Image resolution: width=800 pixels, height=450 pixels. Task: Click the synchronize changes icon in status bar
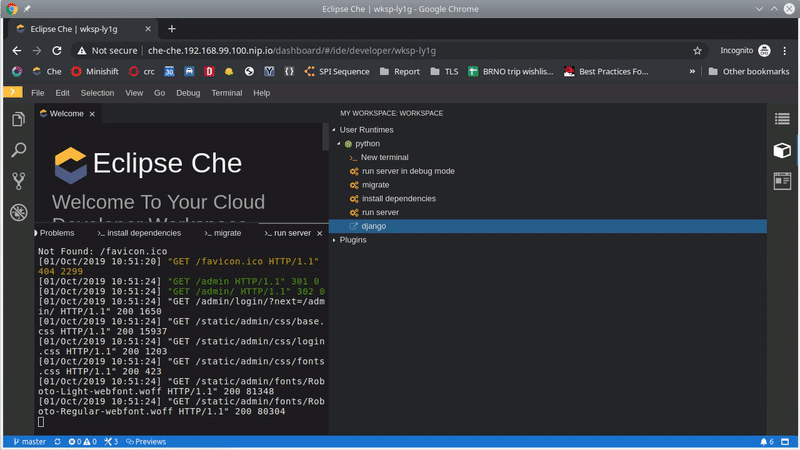[x=57, y=442]
